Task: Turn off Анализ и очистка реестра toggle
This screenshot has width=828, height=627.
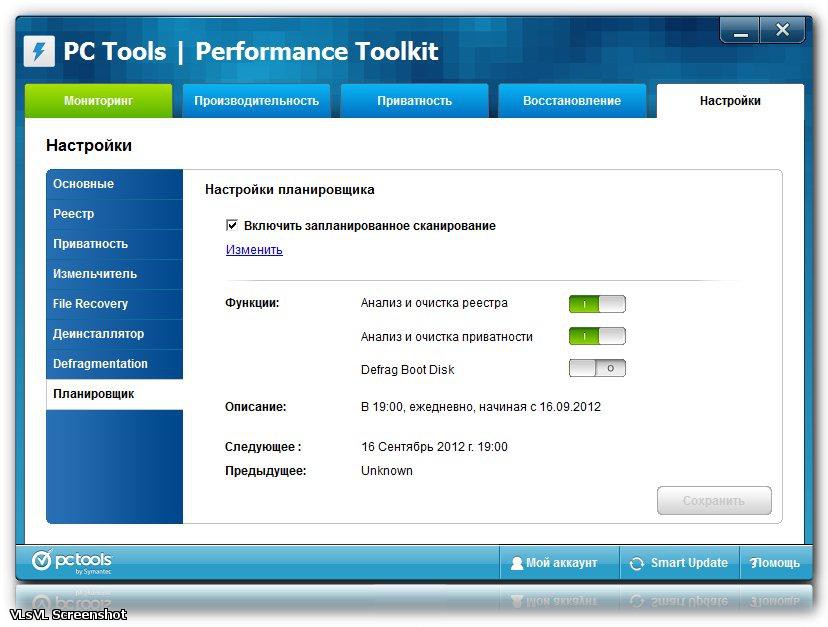Action: 597,304
